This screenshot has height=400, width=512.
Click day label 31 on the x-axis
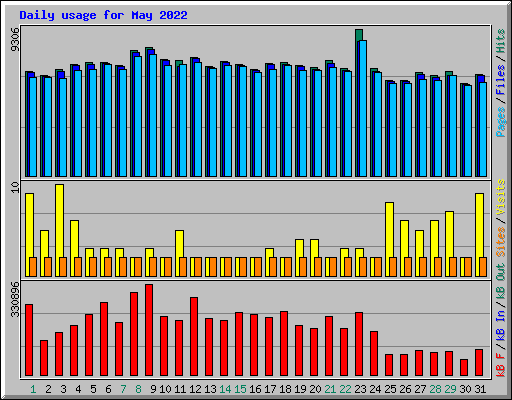(x=480, y=389)
